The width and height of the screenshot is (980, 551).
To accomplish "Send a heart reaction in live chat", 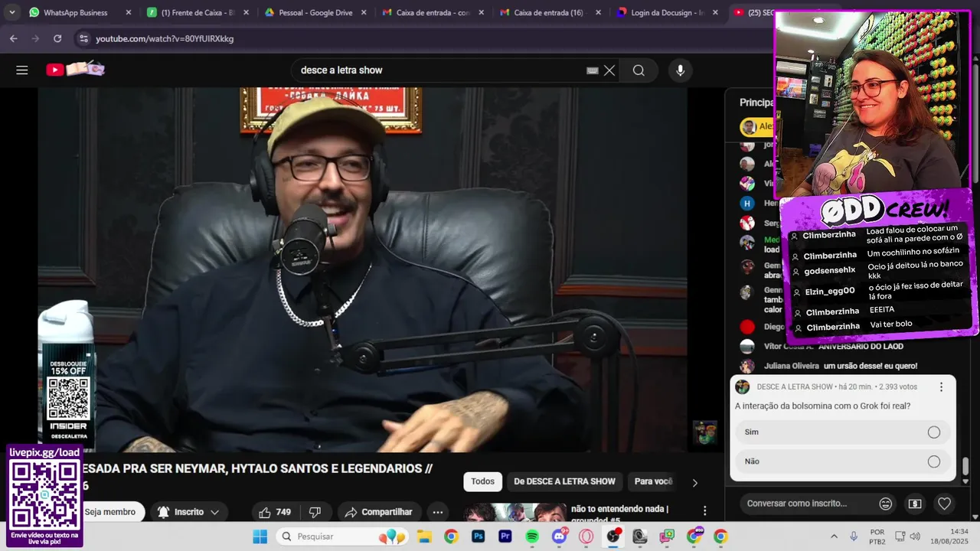I will 945,504.
